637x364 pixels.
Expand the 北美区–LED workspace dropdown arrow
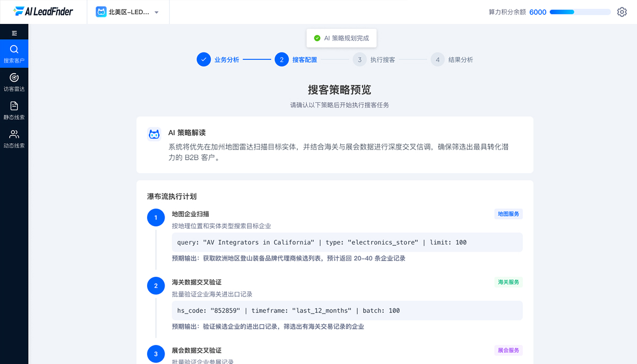pyautogui.click(x=157, y=12)
